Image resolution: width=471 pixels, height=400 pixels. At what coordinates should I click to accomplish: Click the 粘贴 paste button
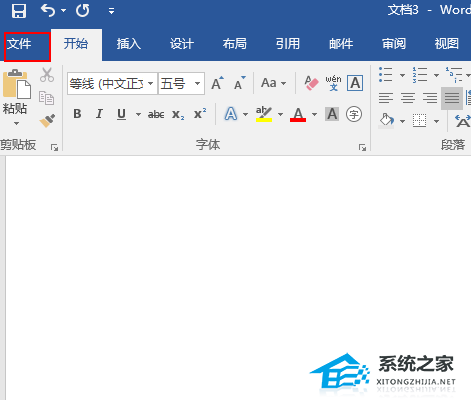[x=15, y=97]
